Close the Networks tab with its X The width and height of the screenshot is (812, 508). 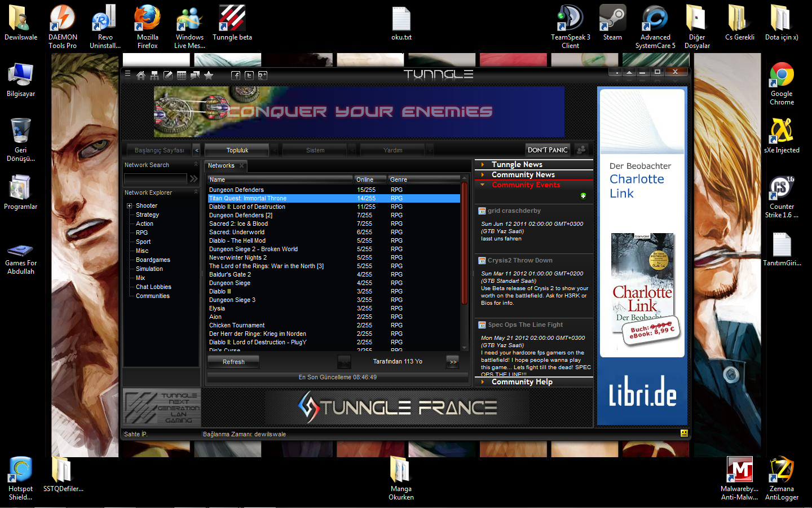pos(241,165)
